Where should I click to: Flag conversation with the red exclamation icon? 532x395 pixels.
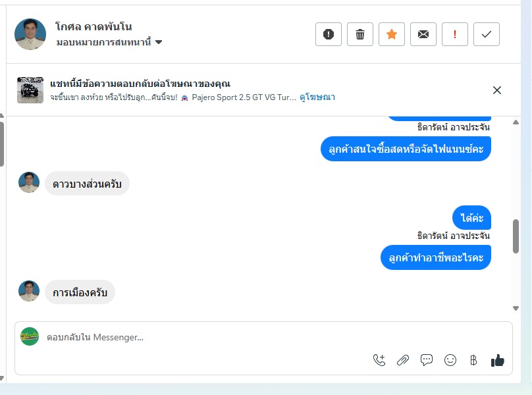455,34
